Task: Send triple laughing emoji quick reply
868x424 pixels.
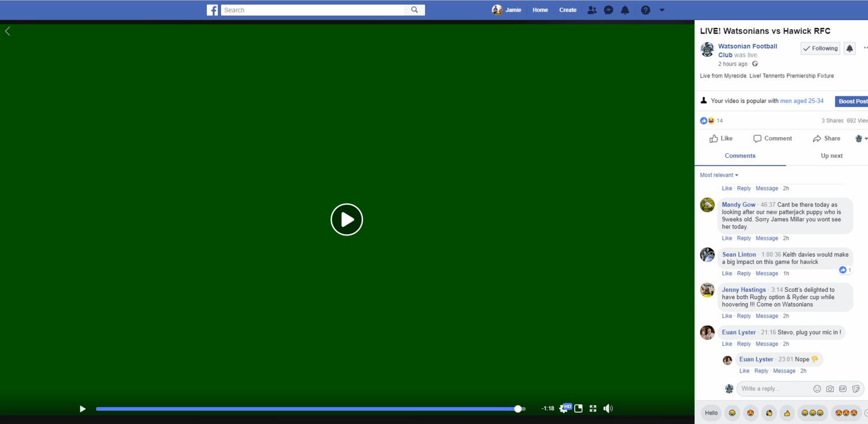Action: tap(812, 413)
